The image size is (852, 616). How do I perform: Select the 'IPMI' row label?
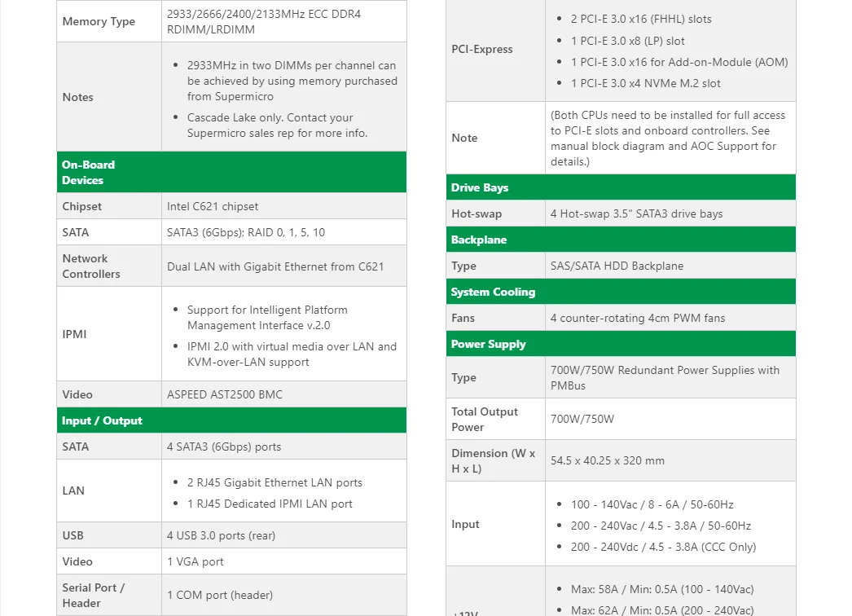[x=74, y=334]
